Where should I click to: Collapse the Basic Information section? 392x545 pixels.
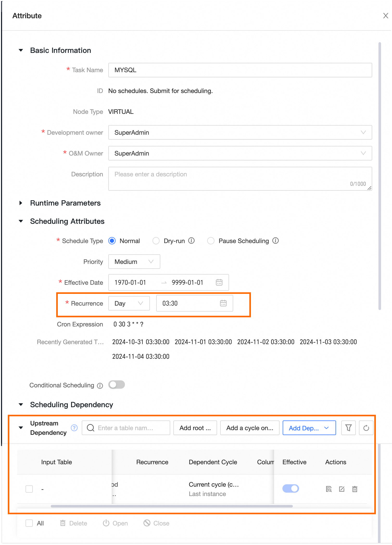(21, 50)
